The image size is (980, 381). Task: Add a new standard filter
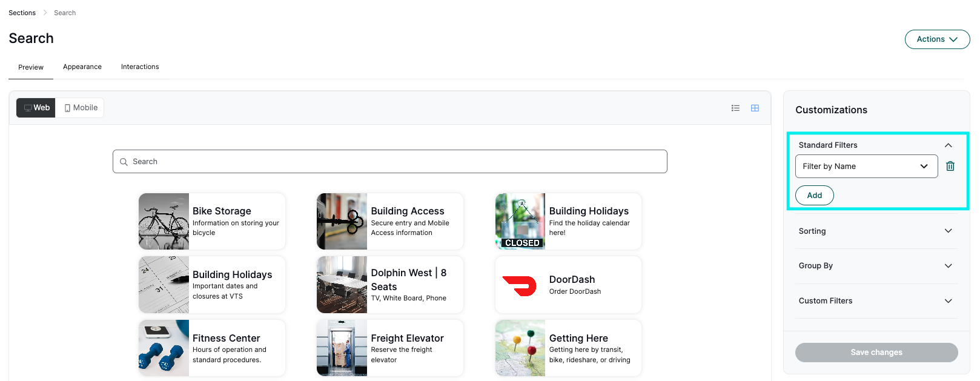(815, 195)
